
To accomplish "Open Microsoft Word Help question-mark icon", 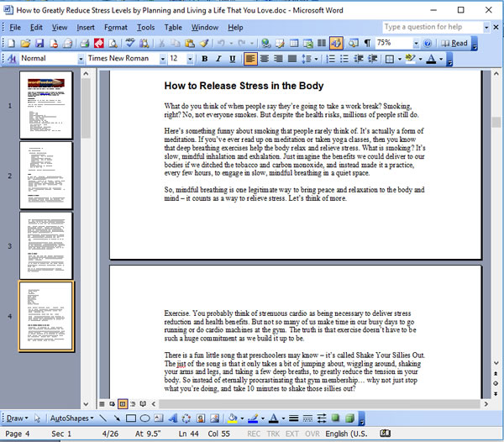I will pos(428,43).
